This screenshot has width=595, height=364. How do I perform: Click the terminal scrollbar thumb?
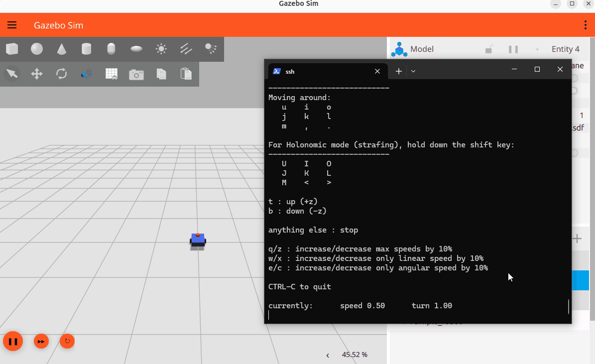[x=569, y=307]
